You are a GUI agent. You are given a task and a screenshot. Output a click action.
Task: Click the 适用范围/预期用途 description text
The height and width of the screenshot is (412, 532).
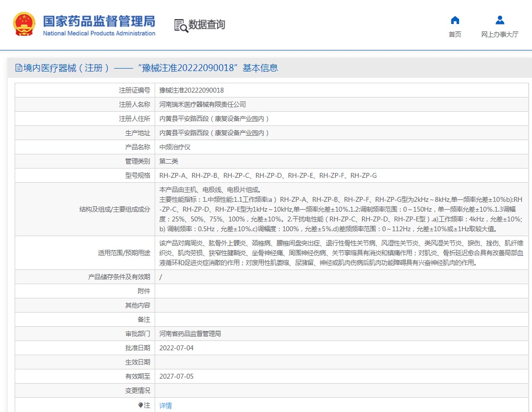point(341,253)
